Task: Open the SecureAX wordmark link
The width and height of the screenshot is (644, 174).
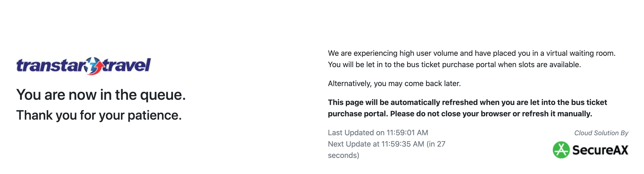Action: [x=600, y=150]
